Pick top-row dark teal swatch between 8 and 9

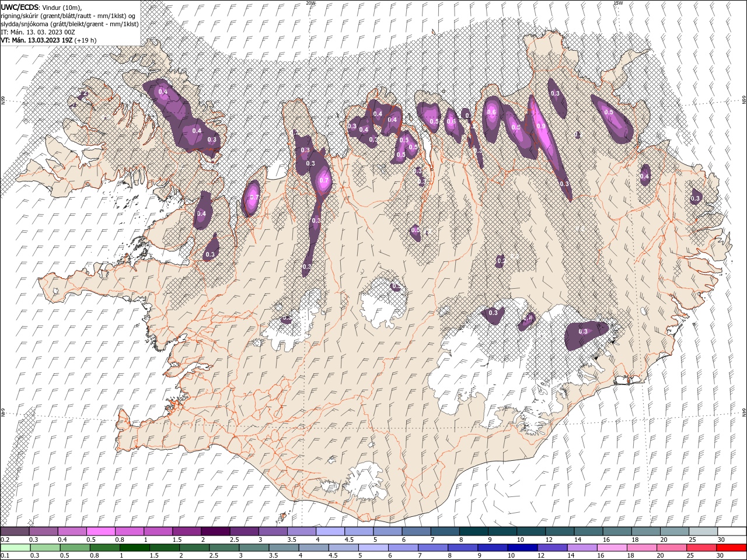474,531
